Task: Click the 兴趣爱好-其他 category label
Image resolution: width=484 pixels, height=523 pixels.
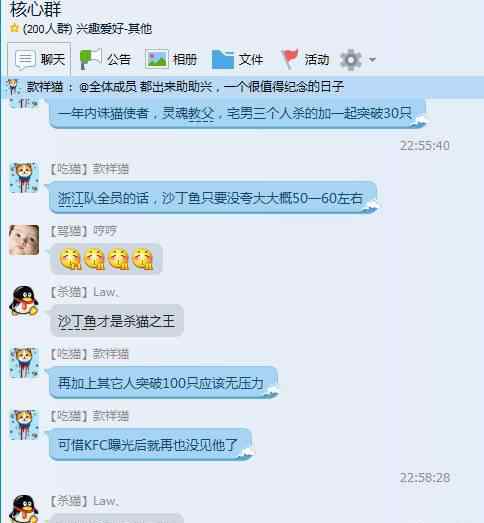Action: [x=114, y=29]
